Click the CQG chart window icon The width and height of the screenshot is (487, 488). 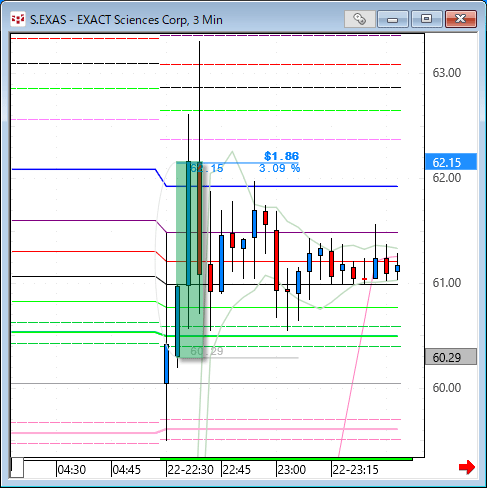pos(18,19)
